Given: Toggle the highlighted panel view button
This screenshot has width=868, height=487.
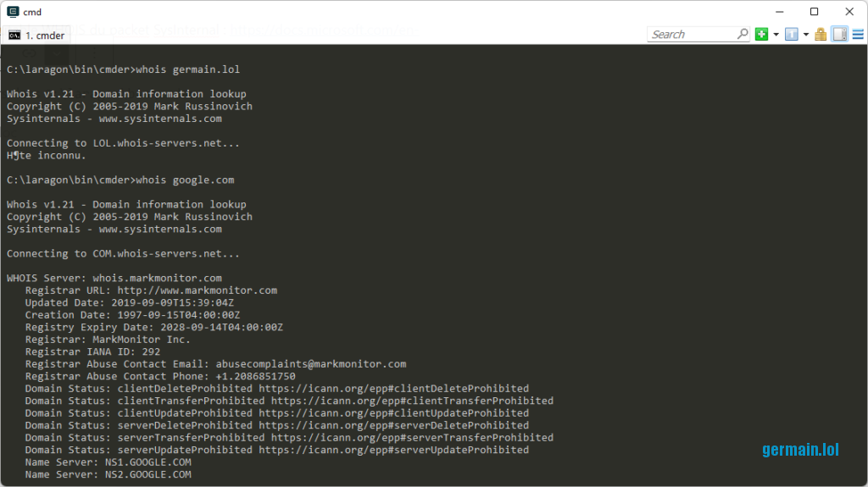Looking at the screenshot, I should point(840,35).
